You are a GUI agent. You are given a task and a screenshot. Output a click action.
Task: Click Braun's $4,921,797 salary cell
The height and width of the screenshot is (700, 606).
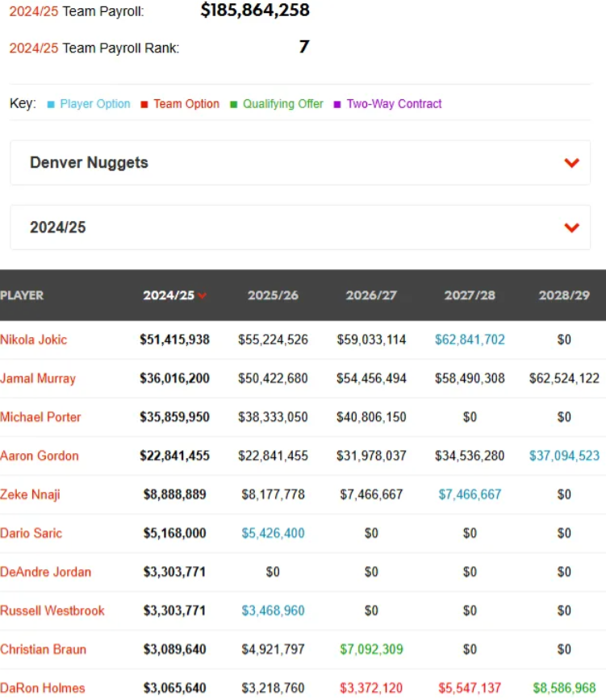(273, 649)
